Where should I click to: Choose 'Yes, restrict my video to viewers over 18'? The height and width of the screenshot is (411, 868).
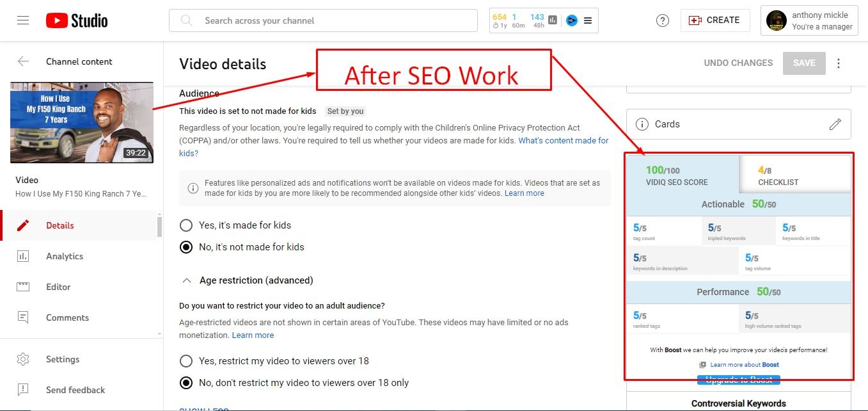click(x=186, y=361)
